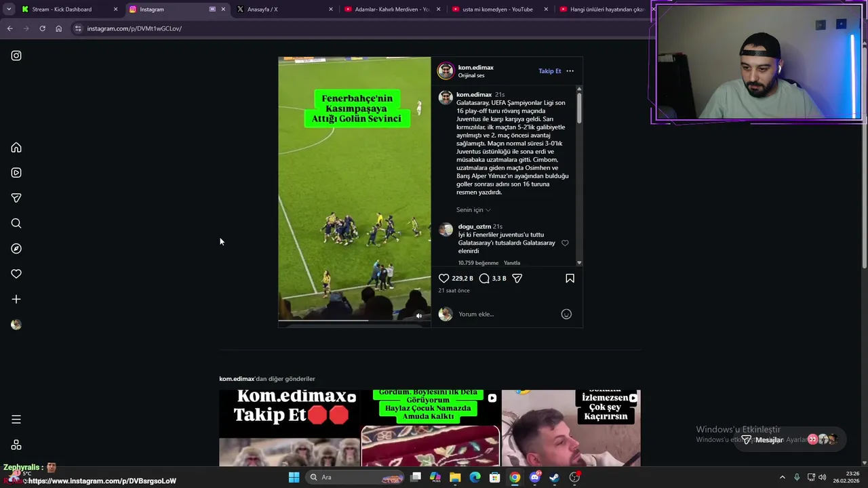
Task: Reply to dogu_oztrn via Yanıtla
Action: click(512, 263)
